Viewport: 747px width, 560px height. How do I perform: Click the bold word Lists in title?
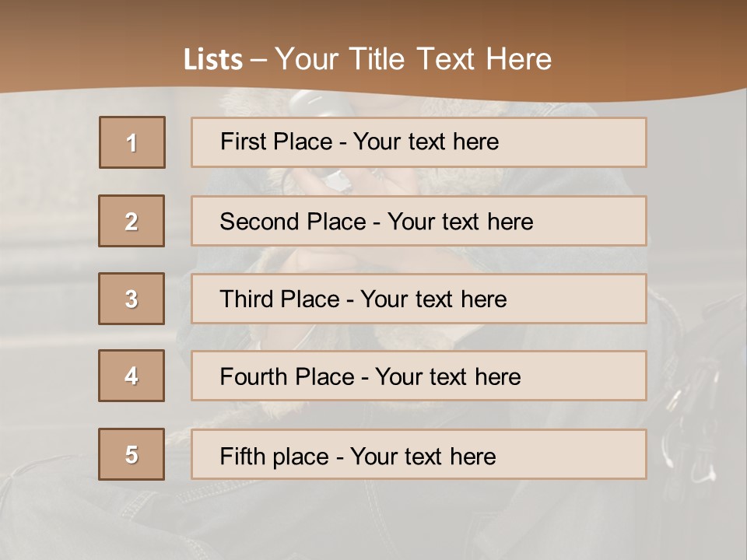pyautogui.click(x=213, y=60)
